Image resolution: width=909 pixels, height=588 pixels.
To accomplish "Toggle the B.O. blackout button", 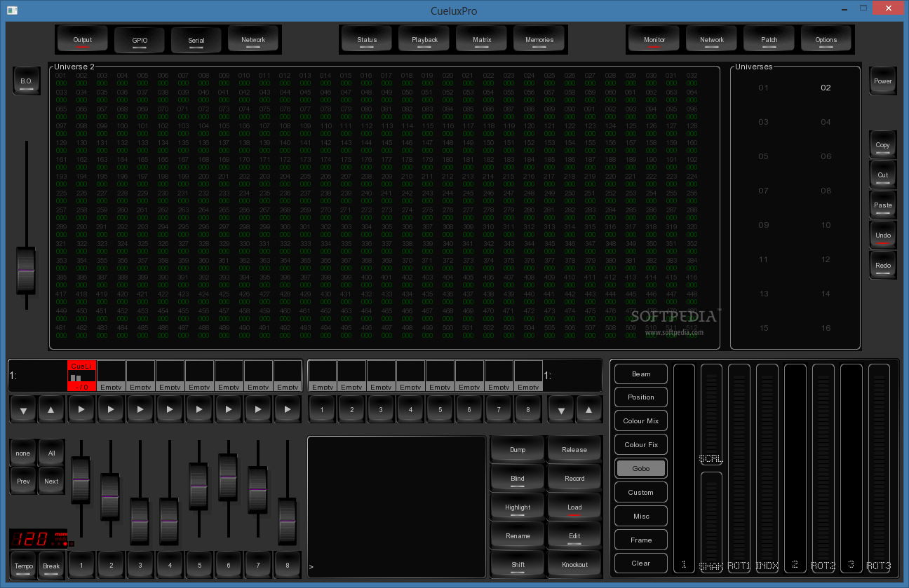I will click(26, 81).
